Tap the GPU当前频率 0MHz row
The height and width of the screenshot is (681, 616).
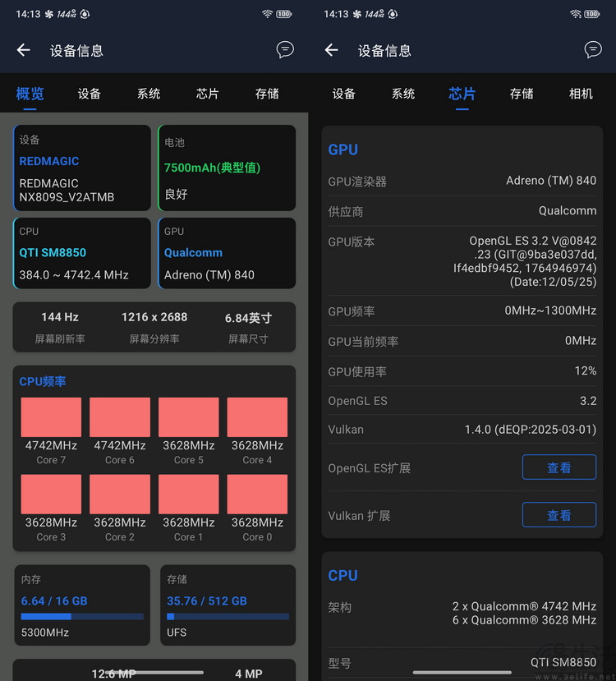(x=462, y=341)
